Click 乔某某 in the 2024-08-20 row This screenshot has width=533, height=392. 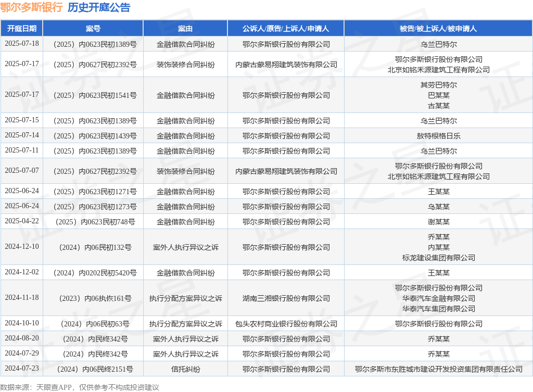click(438, 338)
